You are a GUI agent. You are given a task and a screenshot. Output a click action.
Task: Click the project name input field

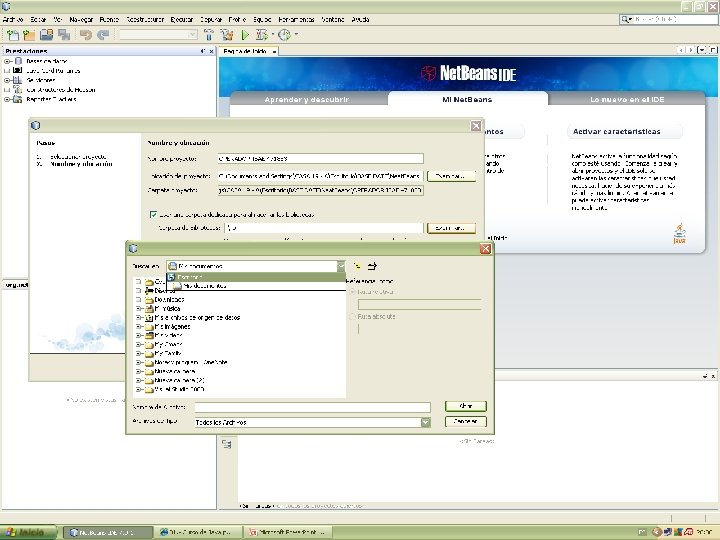(321, 158)
